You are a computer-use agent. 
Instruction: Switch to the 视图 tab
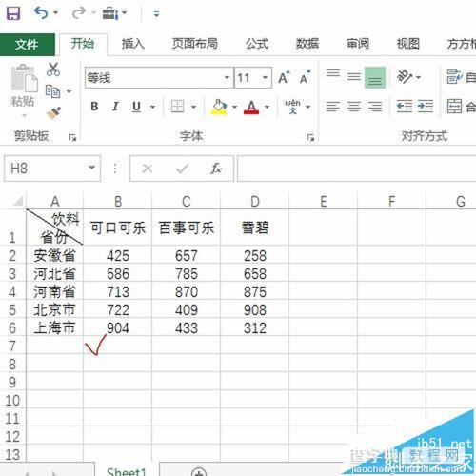408,44
